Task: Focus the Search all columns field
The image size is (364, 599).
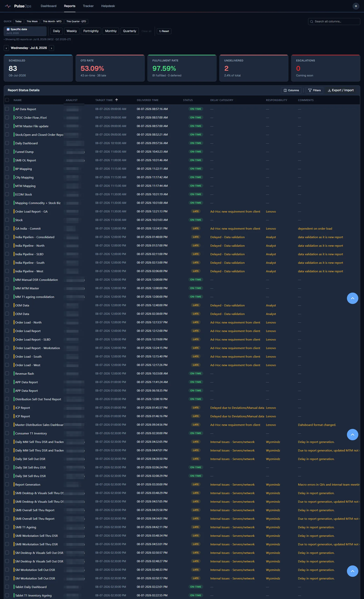Action: [x=334, y=21]
